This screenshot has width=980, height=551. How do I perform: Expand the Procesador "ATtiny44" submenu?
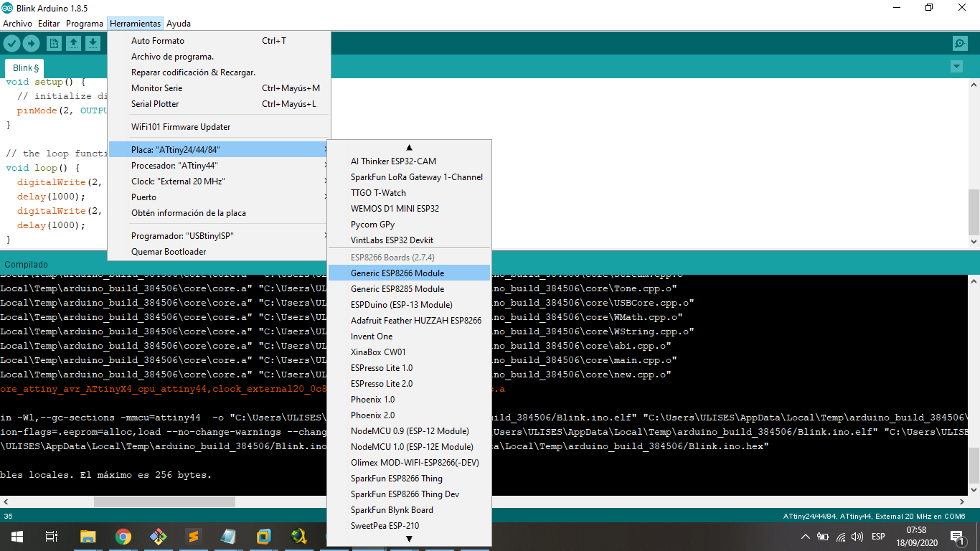(x=219, y=166)
